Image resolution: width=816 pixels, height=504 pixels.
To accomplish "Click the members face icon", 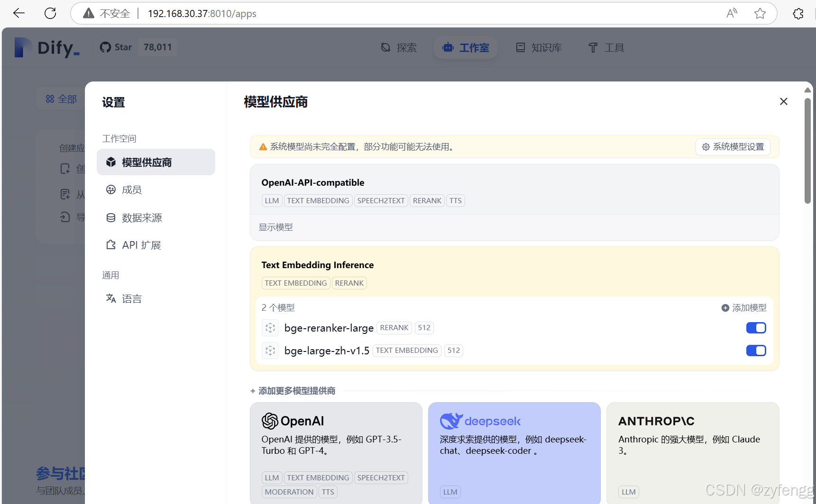I will click(x=111, y=189).
